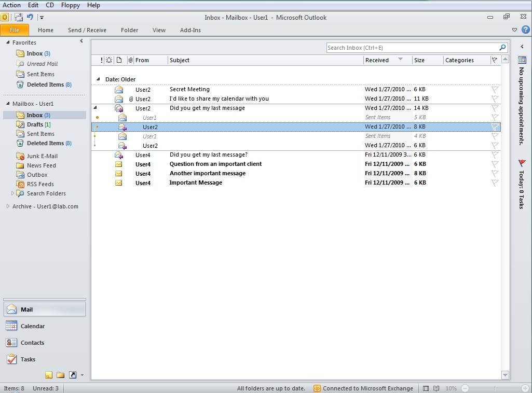This screenshot has height=393, width=532.
Task: Open the Outbox folder
Action: tap(37, 175)
